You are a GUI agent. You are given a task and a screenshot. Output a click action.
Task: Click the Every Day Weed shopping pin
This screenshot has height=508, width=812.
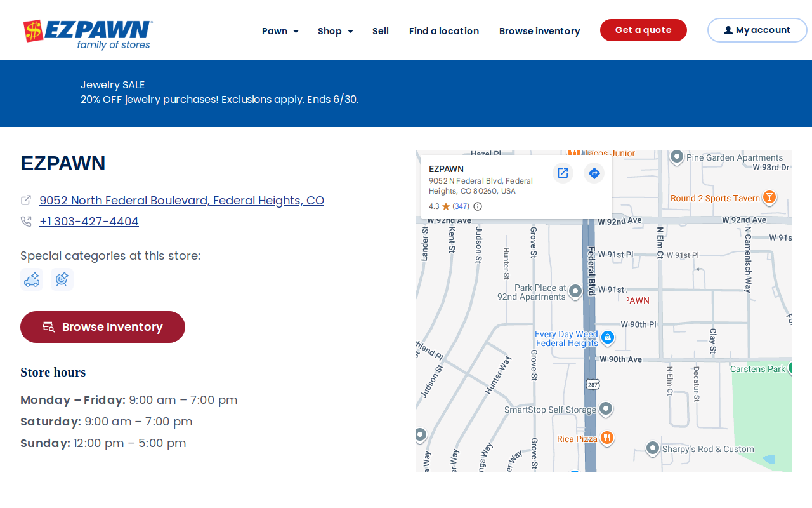pos(608,338)
